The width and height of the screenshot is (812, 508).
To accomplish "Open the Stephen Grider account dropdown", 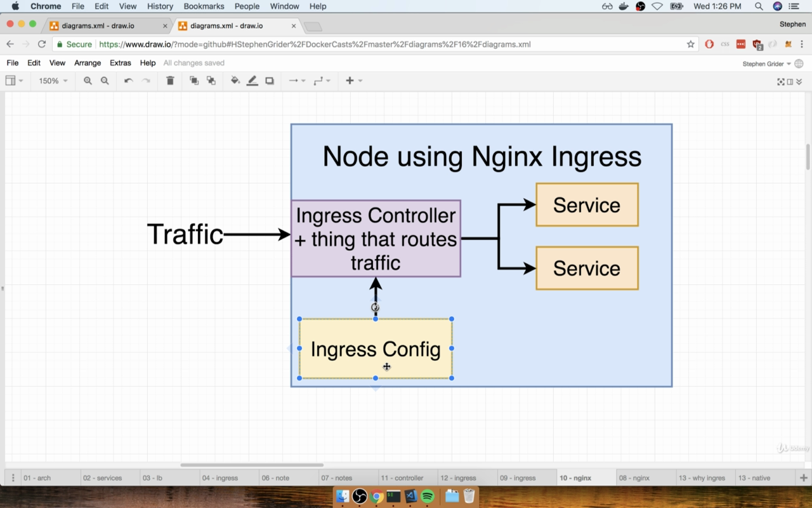I will point(766,63).
